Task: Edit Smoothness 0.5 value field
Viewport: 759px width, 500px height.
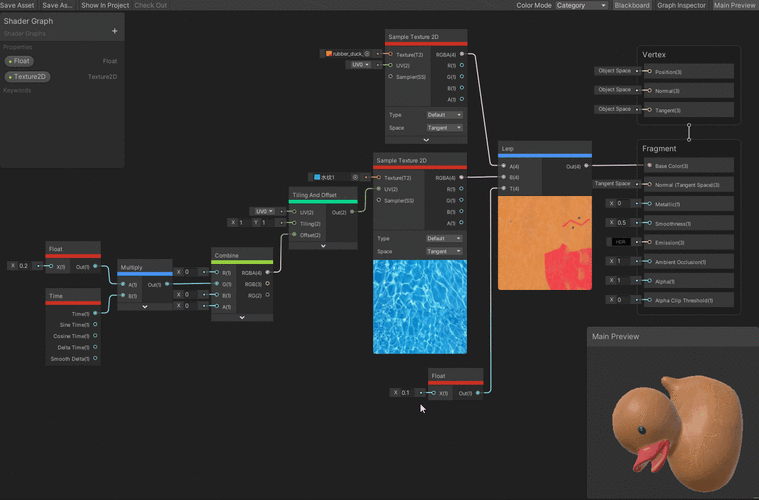Action: click(x=622, y=223)
